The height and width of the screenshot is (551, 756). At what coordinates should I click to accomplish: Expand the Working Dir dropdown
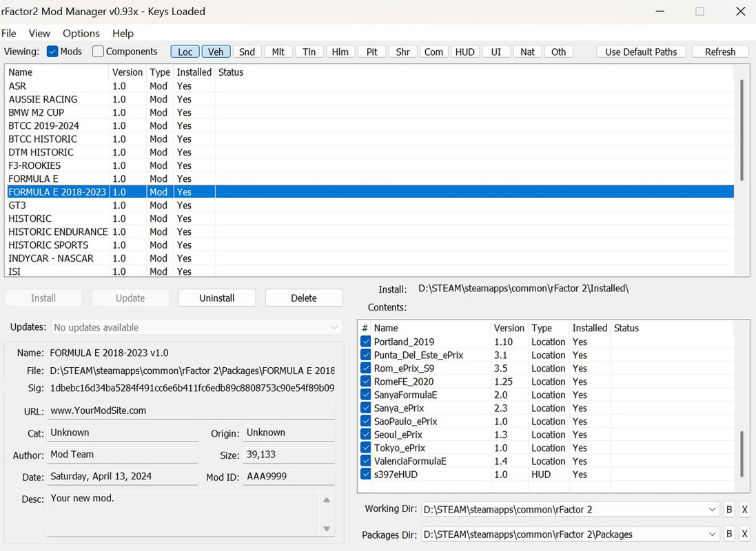(x=712, y=510)
